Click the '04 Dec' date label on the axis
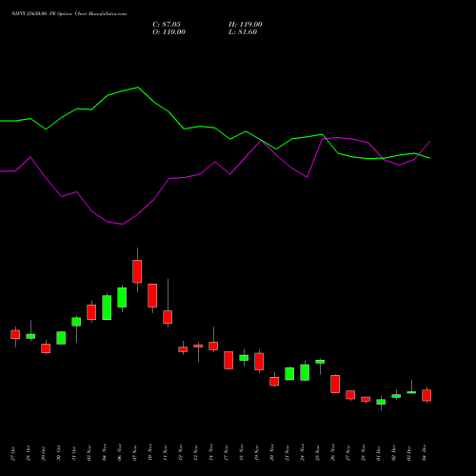Viewport: 476px width, 476px height. (425, 453)
